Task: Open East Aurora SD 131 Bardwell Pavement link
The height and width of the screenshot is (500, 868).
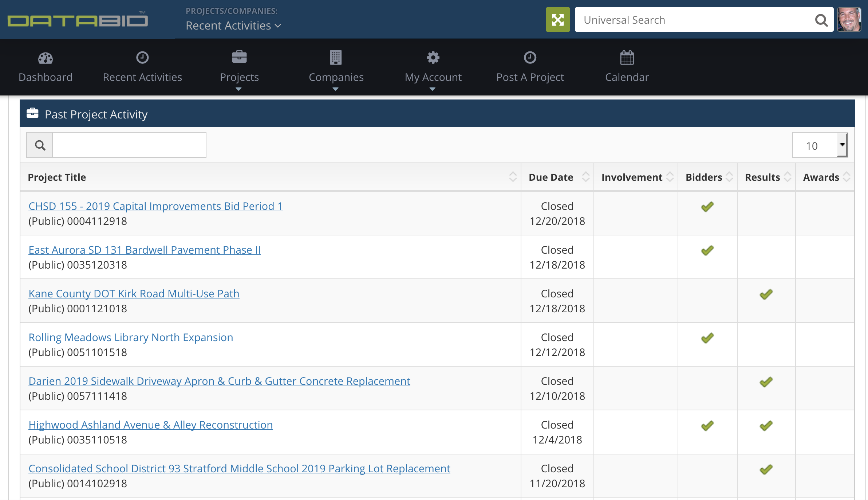Action: pyautogui.click(x=145, y=250)
